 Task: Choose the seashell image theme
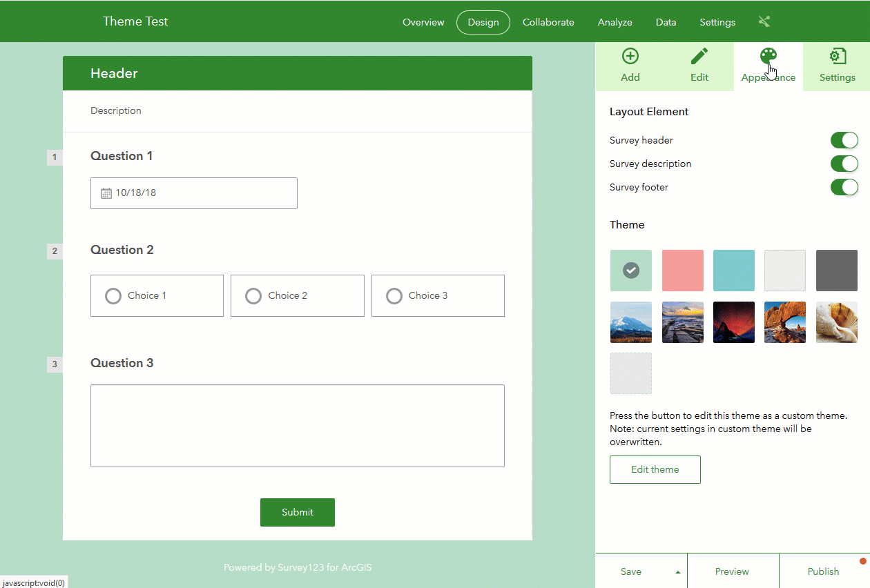[837, 322]
